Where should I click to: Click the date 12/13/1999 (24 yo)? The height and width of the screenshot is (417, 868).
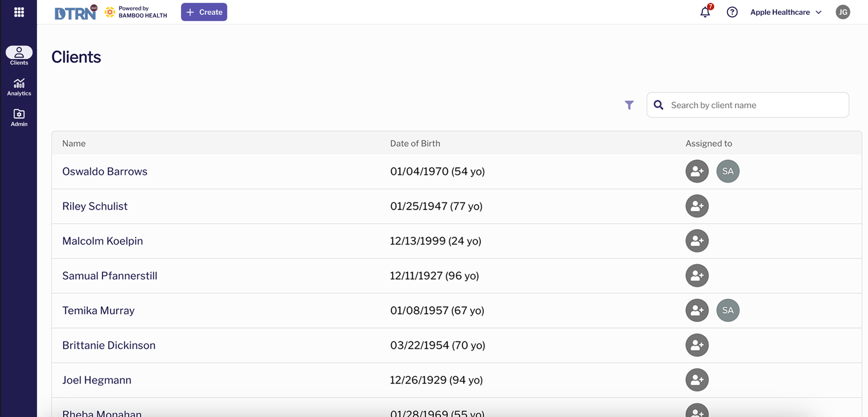436,241
